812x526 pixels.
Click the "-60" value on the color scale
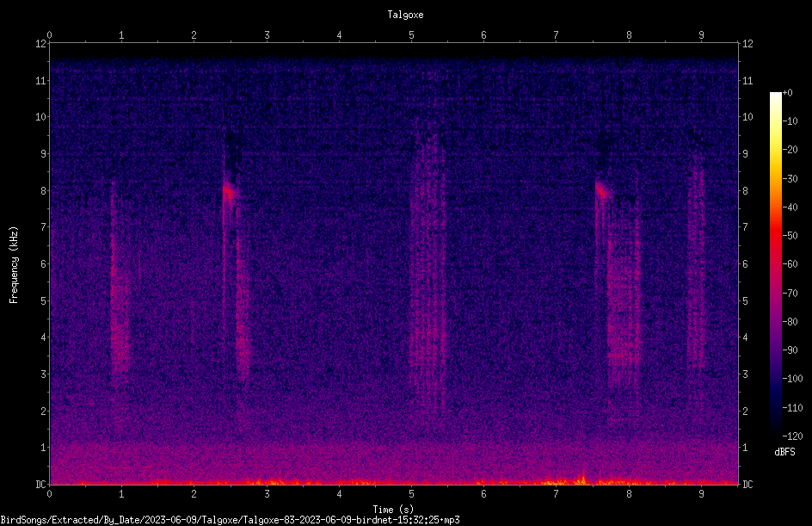coord(790,264)
